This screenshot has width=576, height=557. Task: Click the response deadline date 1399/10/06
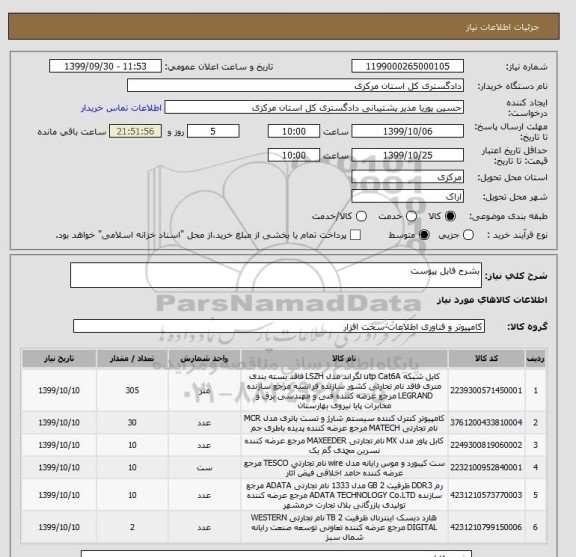pyautogui.click(x=407, y=131)
